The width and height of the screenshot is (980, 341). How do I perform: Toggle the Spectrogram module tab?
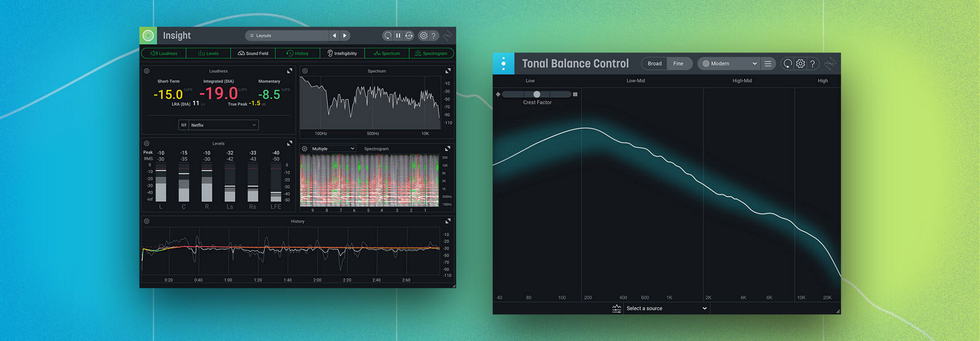[431, 53]
